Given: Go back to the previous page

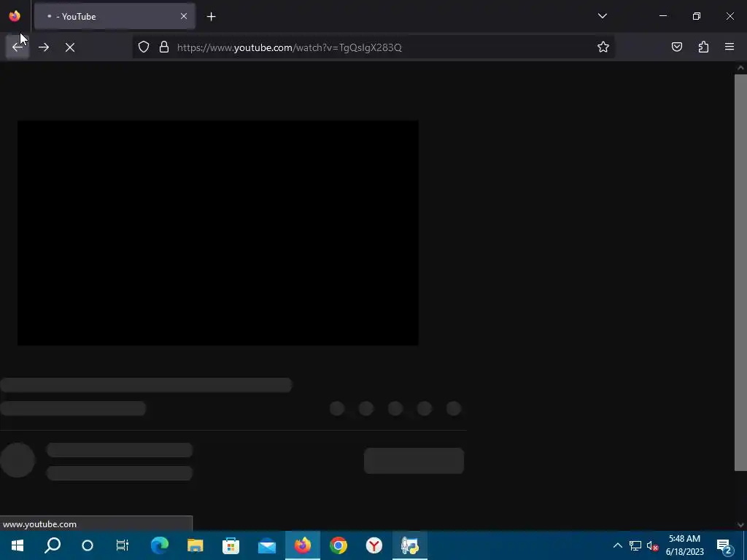Looking at the screenshot, I should 18,47.
